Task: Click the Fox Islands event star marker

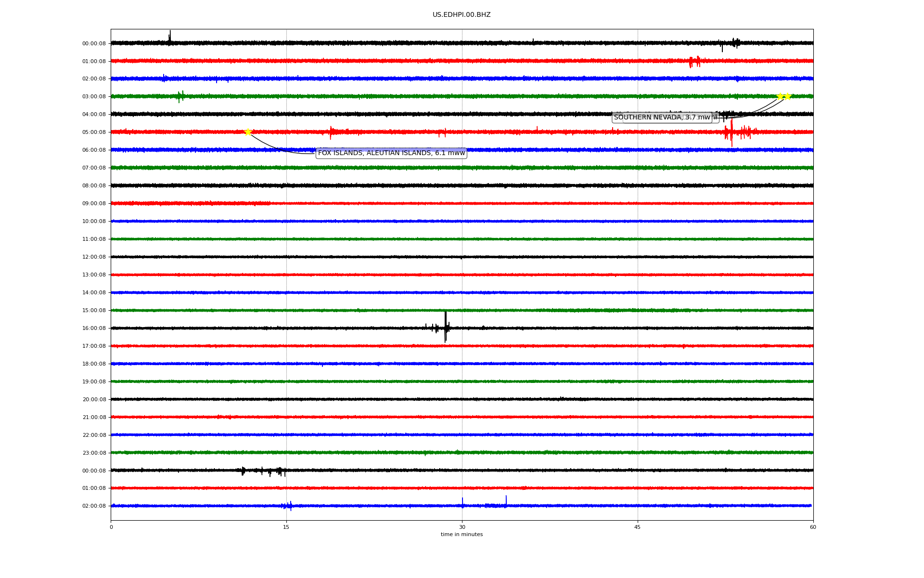Action: [x=248, y=132]
